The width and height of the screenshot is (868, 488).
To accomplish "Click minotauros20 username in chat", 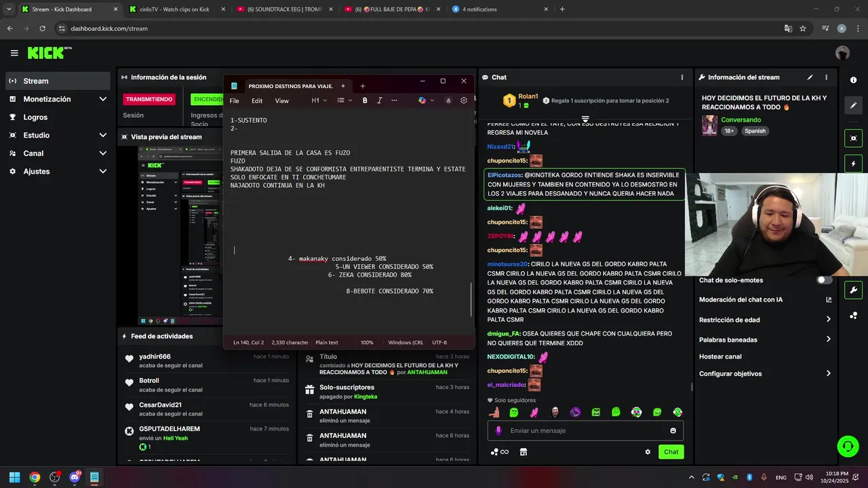I will pyautogui.click(x=507, y=264).
